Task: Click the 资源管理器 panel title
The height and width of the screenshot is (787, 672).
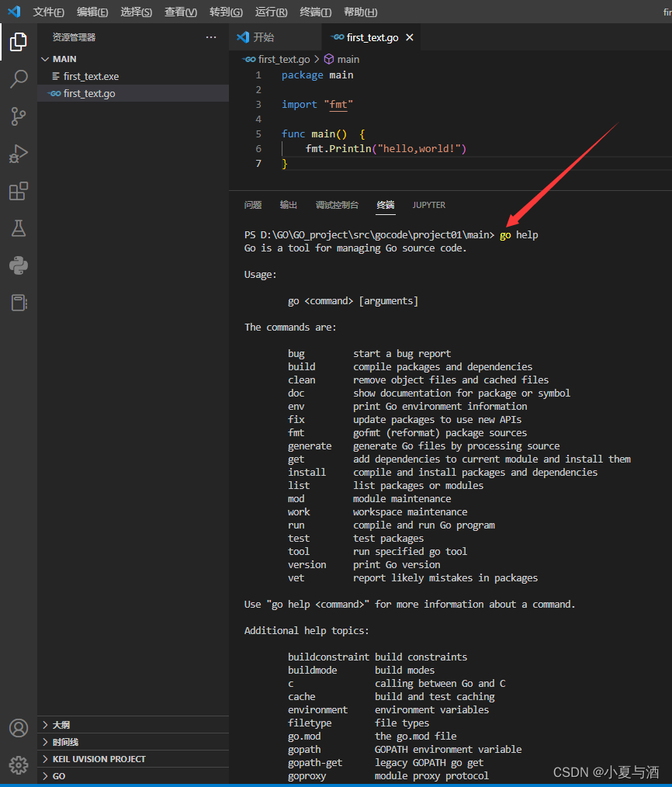Action: coord(74,37)
